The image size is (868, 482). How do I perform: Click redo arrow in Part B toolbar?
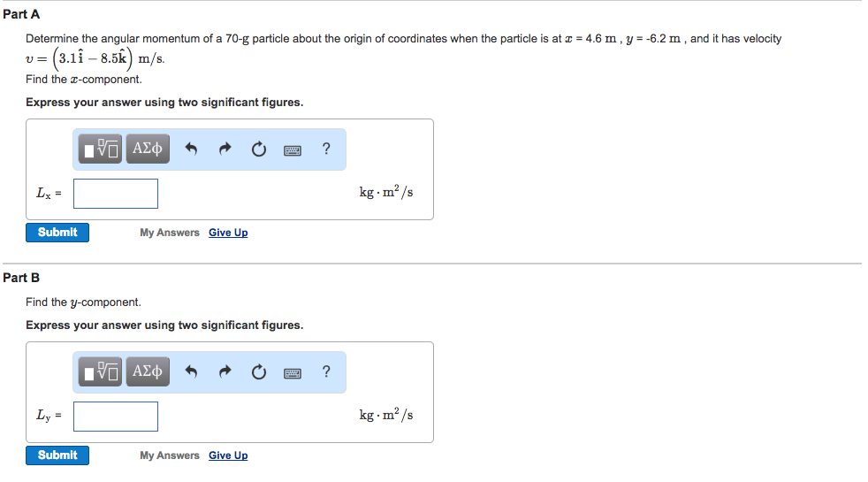[x=225, y=372]
